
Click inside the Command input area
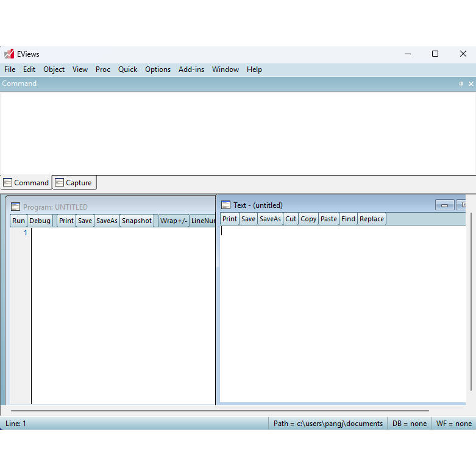pyautogui.click(x=238, y=133)
